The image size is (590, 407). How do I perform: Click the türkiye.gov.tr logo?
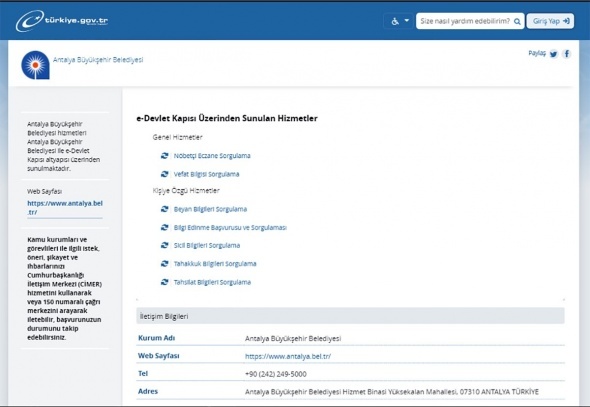click(62, 21)
